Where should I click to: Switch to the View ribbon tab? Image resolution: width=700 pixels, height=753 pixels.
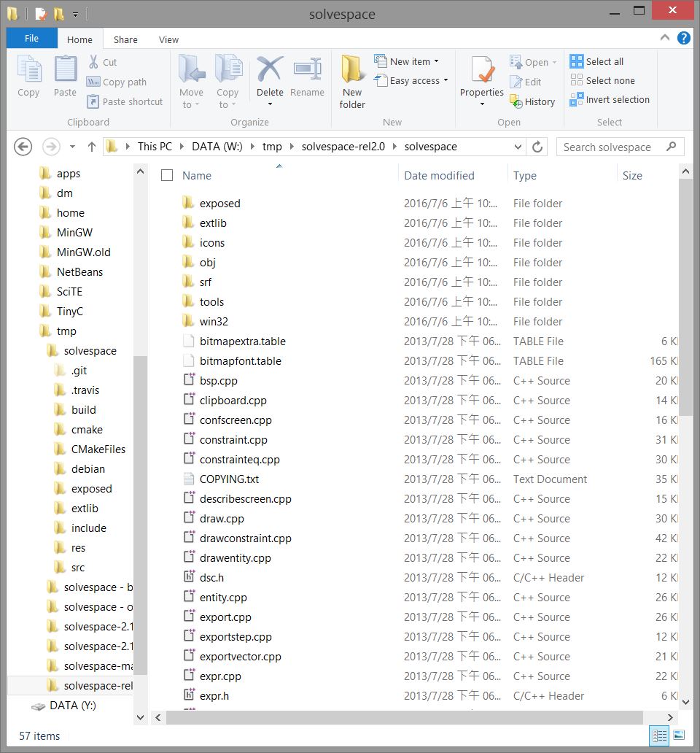tap(169, 39)
